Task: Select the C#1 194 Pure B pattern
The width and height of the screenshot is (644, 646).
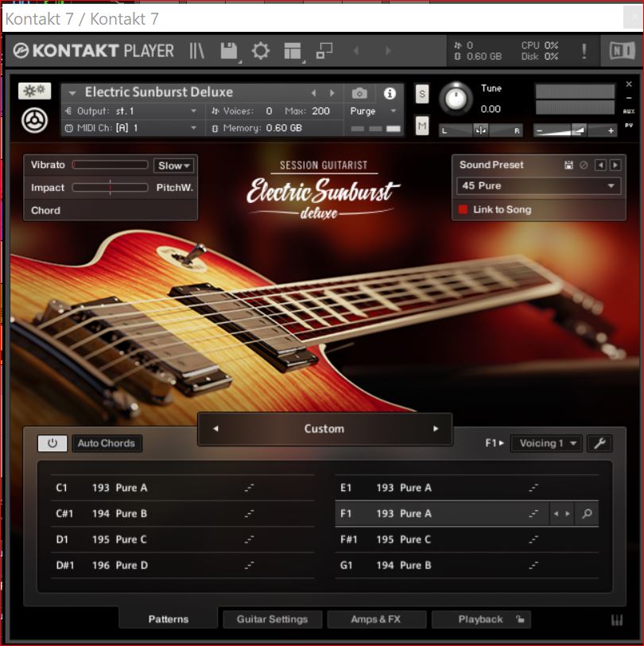Action: [x=182, y=514]
